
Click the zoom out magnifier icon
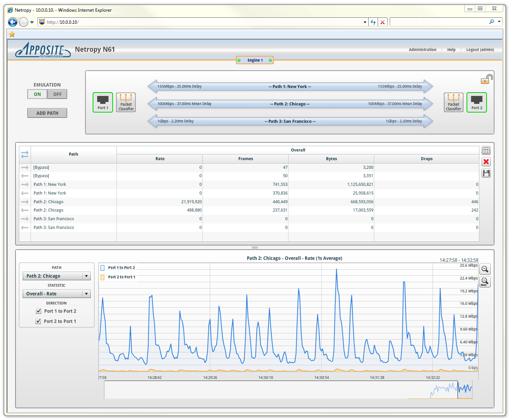pos(485,269)
